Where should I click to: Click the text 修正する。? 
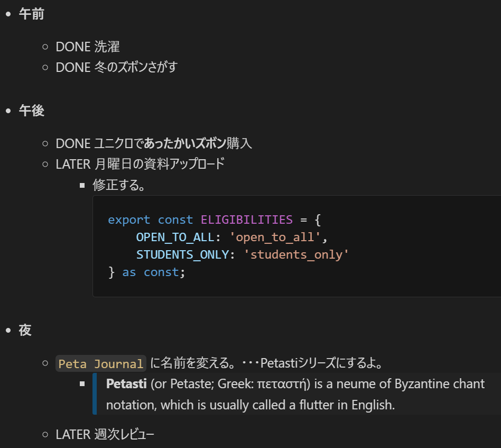[119, 185]
